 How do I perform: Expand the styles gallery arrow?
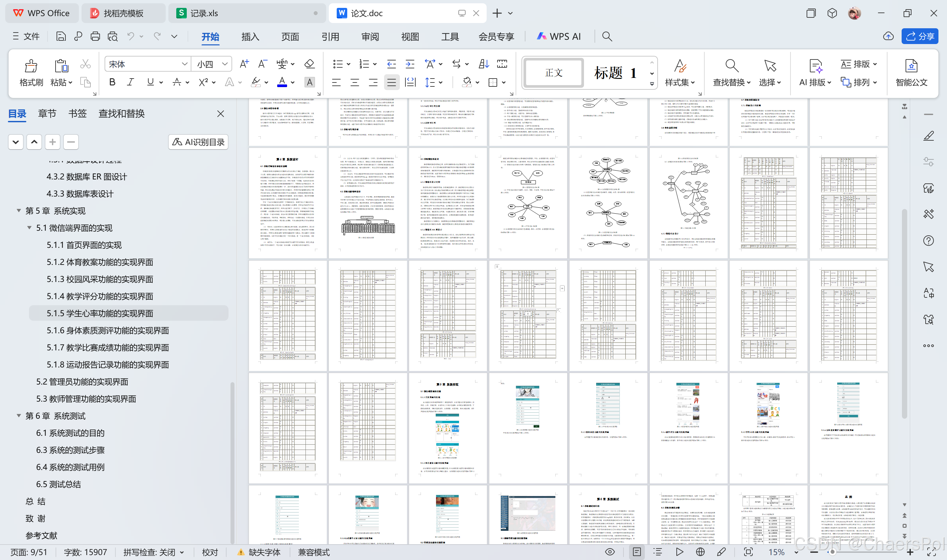tap(652, 84)
